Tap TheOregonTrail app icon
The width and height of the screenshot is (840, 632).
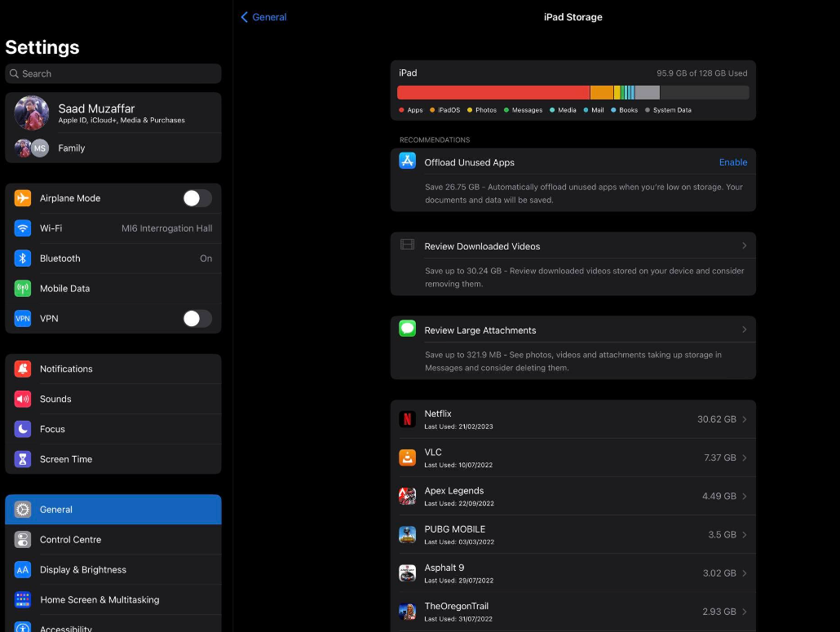click(407, 612)
